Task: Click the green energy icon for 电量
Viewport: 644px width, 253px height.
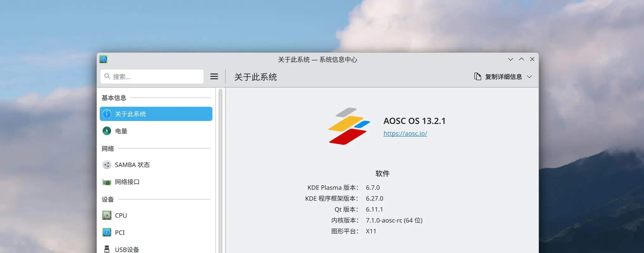Action: pos(107,131)
